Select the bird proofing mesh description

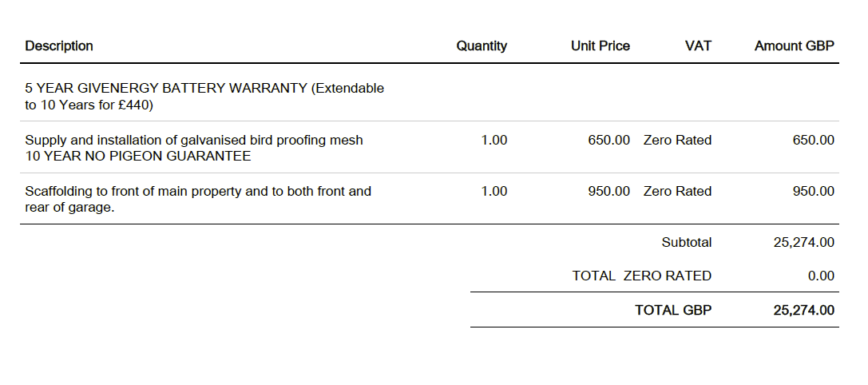click(x=194, y=141)
